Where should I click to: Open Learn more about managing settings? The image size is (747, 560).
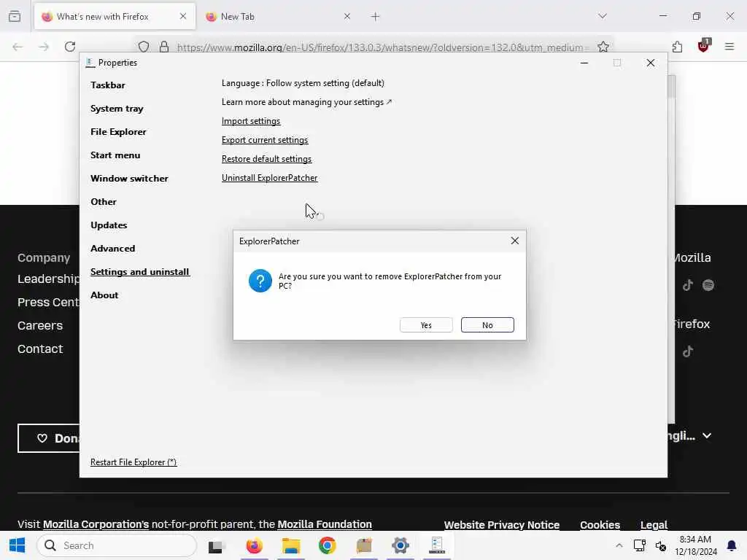coord(306,102)
